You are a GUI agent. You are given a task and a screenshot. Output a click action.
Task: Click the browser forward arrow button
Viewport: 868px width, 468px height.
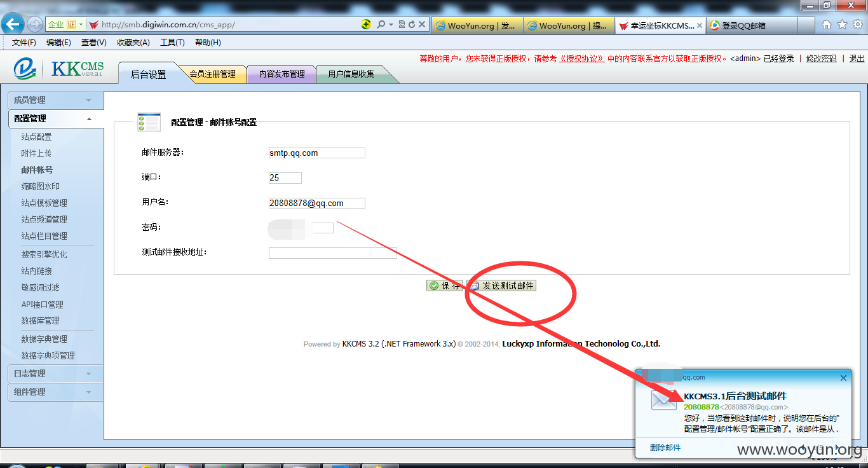tap(34, 24)
